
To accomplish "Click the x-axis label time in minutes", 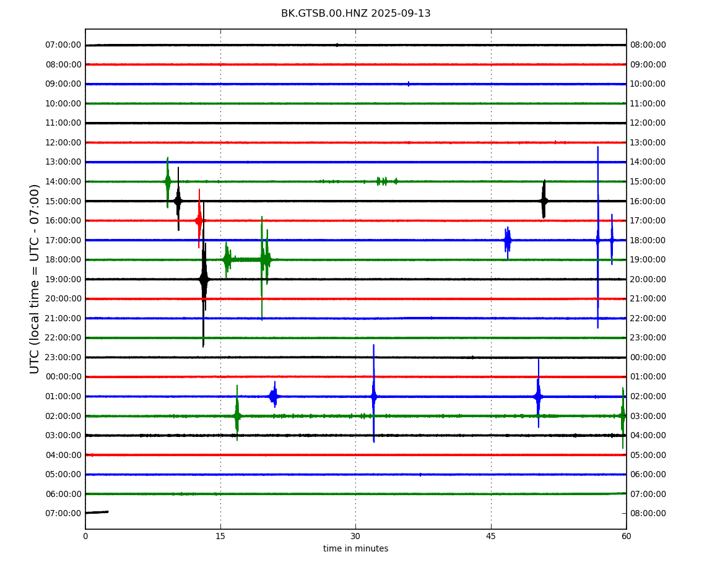I will [355, 548].
